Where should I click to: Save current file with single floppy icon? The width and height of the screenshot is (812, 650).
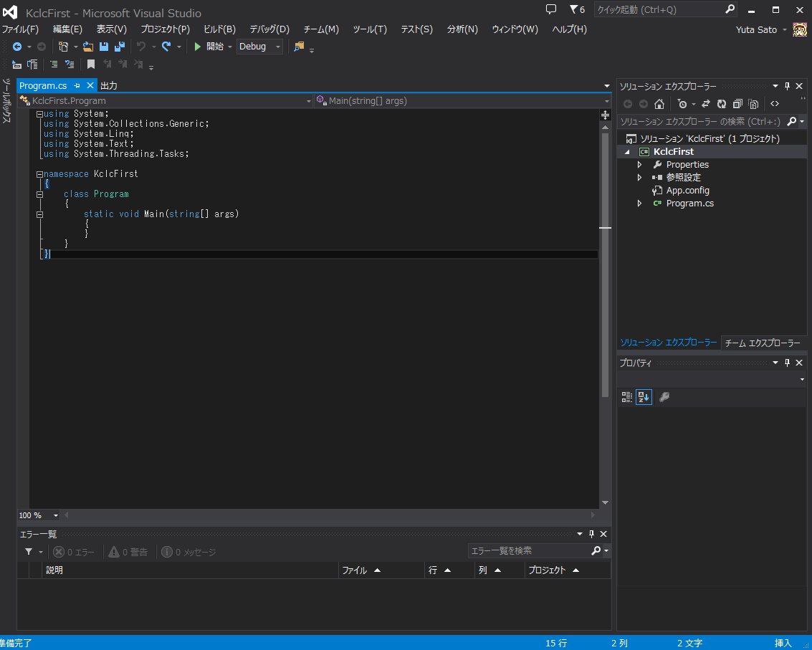[104, 47]
